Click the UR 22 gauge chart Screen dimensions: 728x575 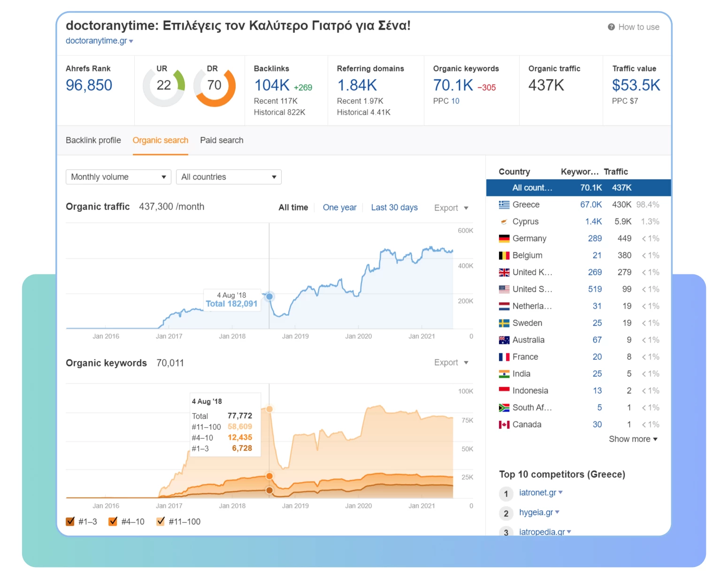(164, 85)
